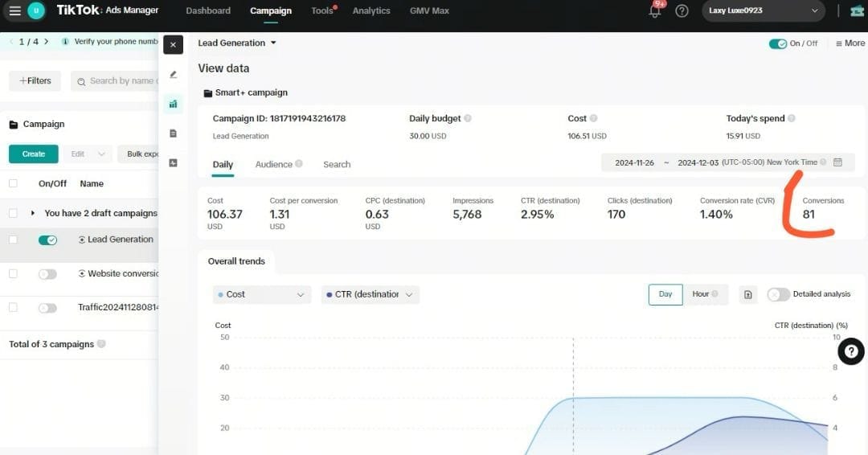The height and width of the screenshot is (455, 868).
Task: Turn on the Traffic campaign switch
Action: coord(47,309)
